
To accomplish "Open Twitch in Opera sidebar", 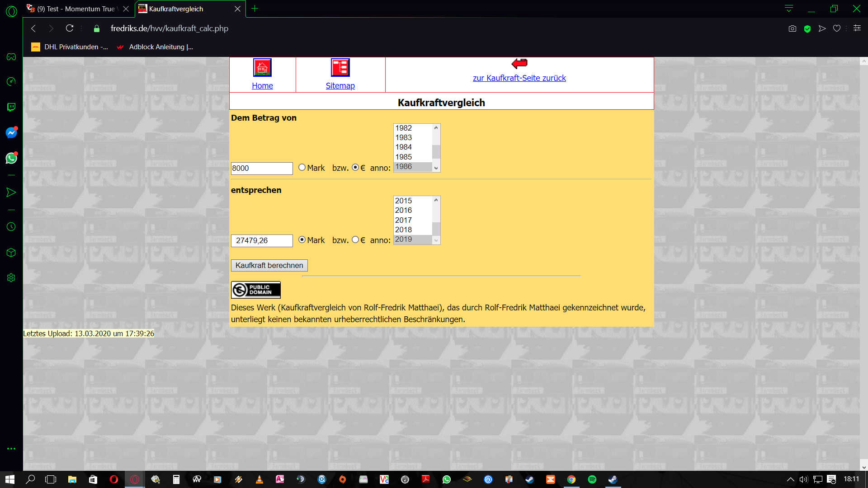I will tap(11, 107).
